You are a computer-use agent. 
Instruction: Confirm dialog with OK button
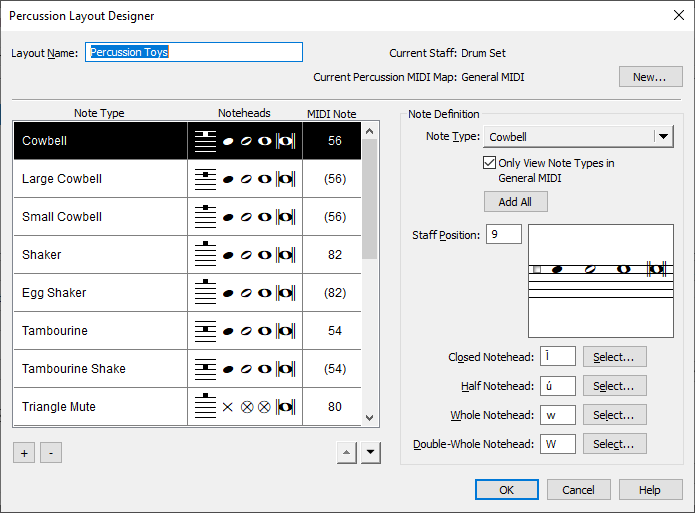(x=506, y=490)
